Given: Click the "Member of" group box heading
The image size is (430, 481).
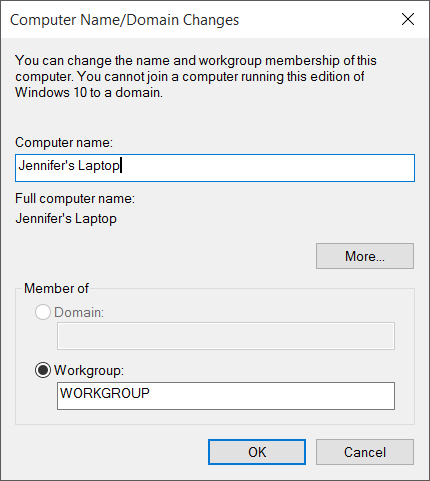Looking at the screenshot, I should [x=56, y=288].
